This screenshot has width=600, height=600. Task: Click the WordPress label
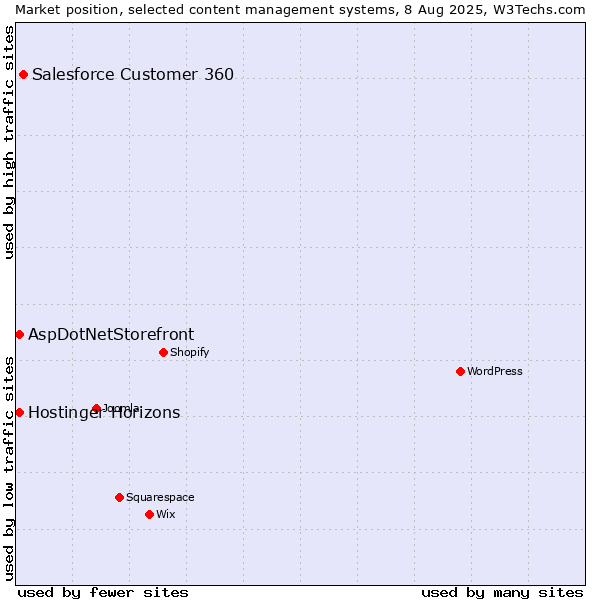click(x=494, y=372)
